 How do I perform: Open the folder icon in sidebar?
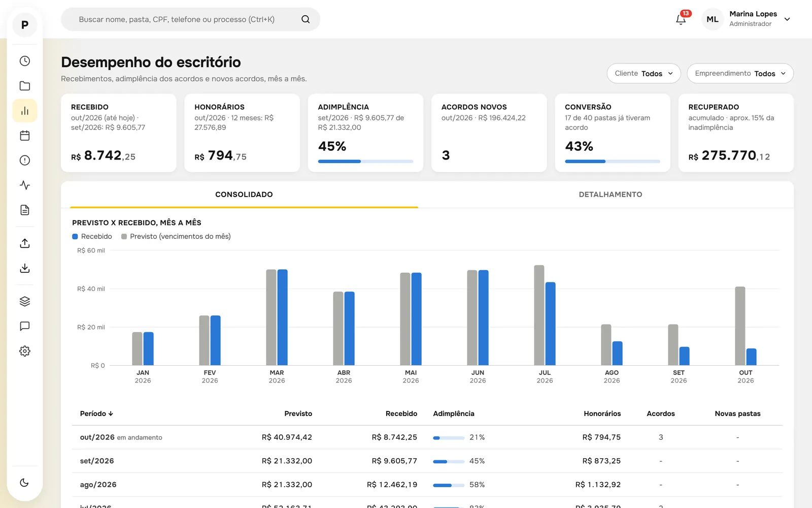pos(24,86)
